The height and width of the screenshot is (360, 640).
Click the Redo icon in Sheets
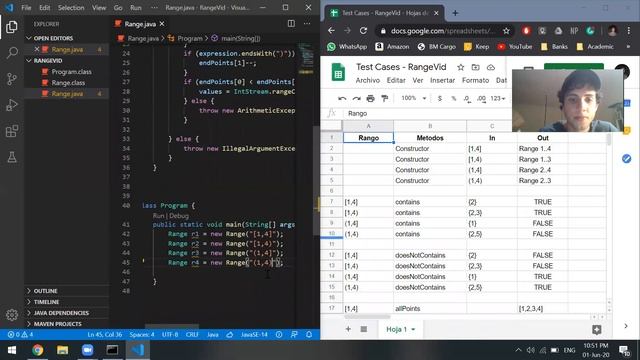pyautogui.click(x=356, y=98)
